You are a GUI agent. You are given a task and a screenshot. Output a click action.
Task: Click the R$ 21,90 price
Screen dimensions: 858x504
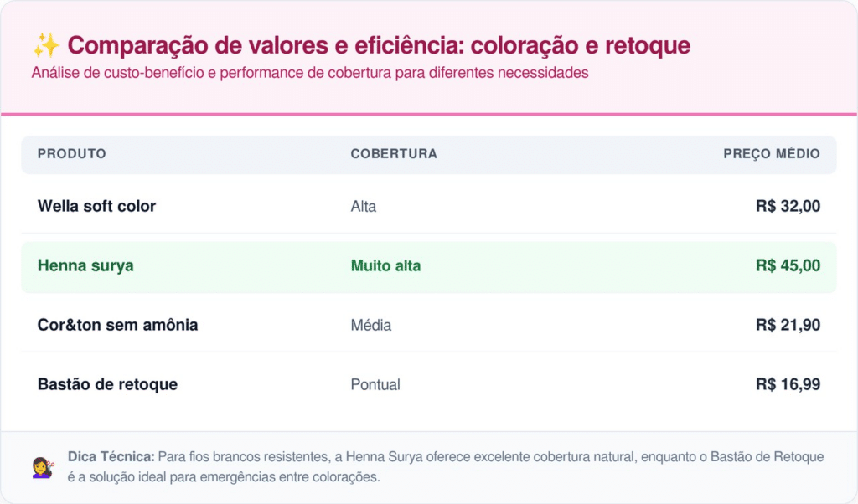[788, 325]
